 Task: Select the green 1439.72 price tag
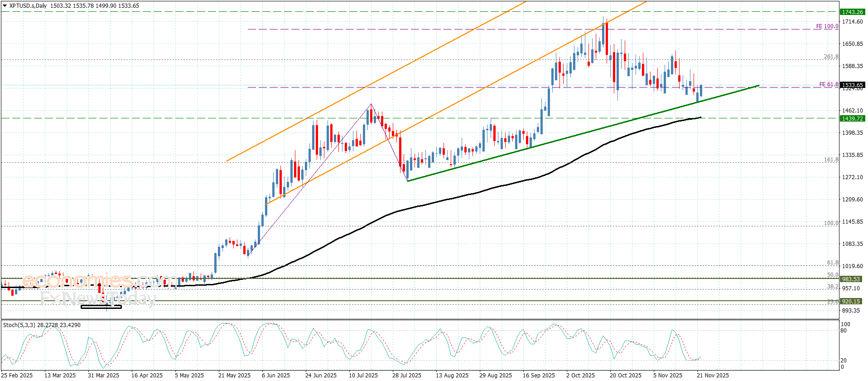[852, 118]
